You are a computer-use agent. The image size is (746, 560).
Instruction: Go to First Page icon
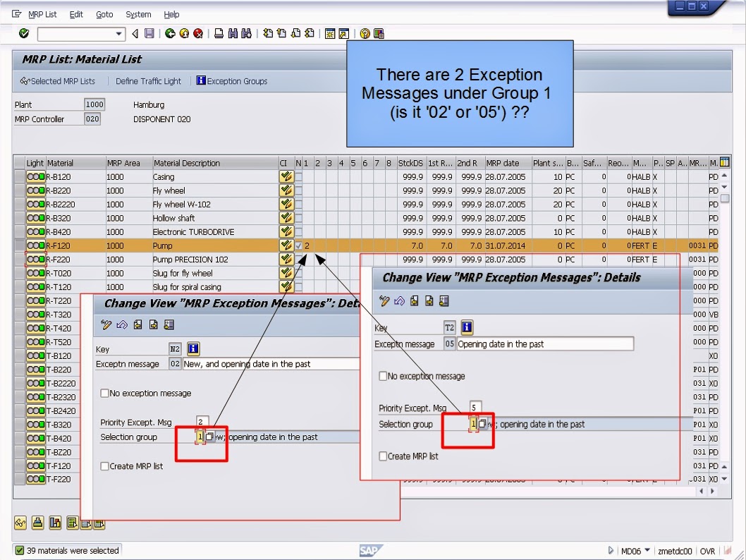pyautogui.click(x=268, y=33)
